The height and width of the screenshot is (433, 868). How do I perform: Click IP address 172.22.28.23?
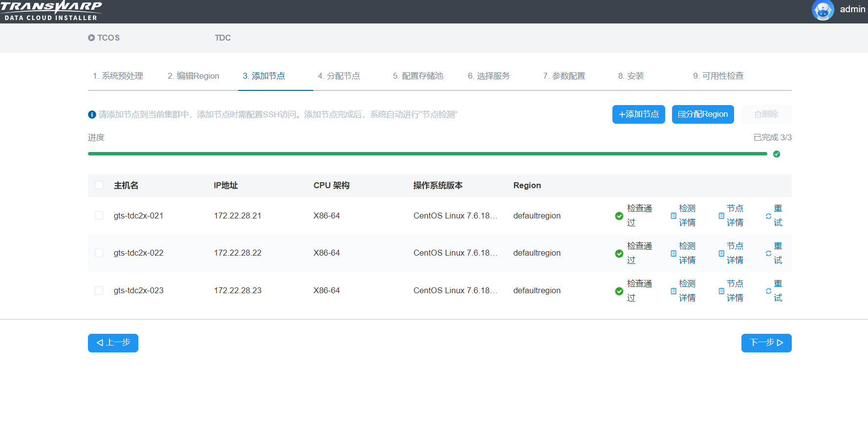[238, 290]
